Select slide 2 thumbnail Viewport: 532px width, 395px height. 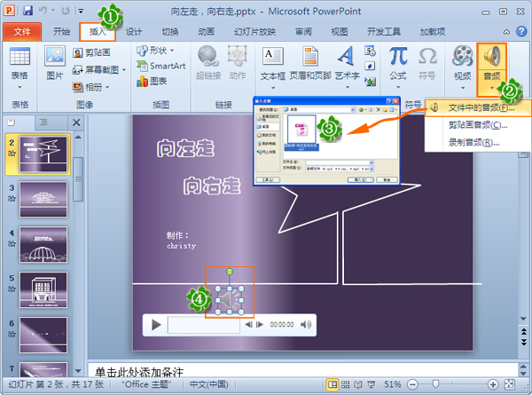43,154
